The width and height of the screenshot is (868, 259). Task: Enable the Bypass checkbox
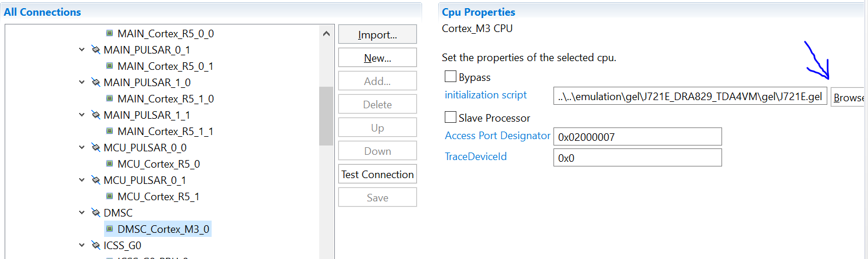[450, 77]
